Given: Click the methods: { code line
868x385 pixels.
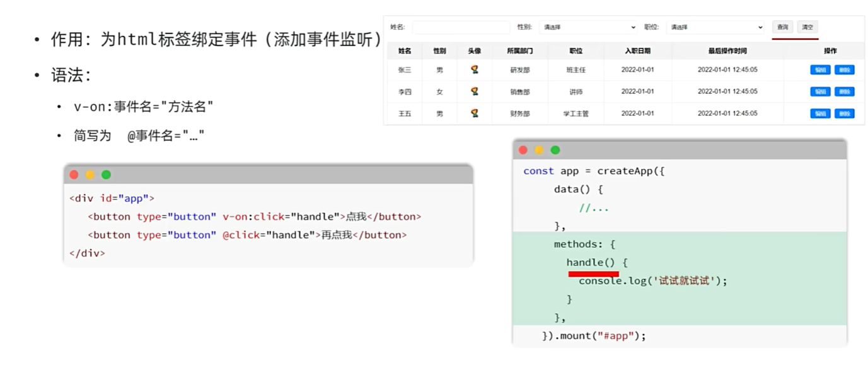Looking at the screenshot, I should pos(584,244).
